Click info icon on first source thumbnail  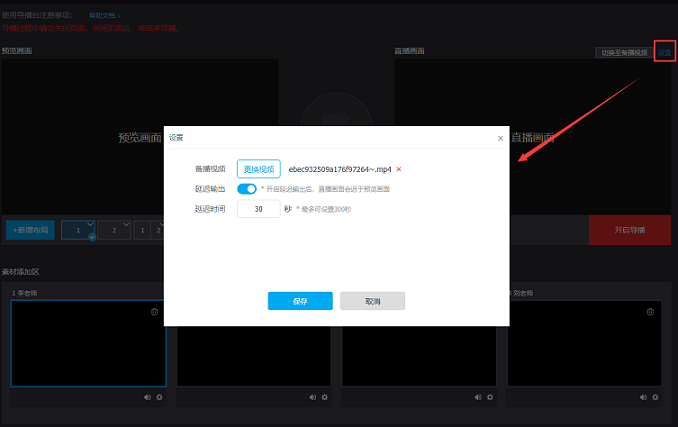154,312
